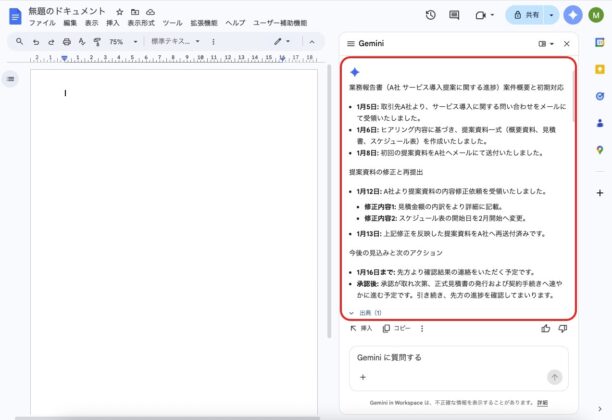Image resolution: width=612 pixels, height=420 pixels.
Task: Open the 編集 menu
Action: coord(70,23)
